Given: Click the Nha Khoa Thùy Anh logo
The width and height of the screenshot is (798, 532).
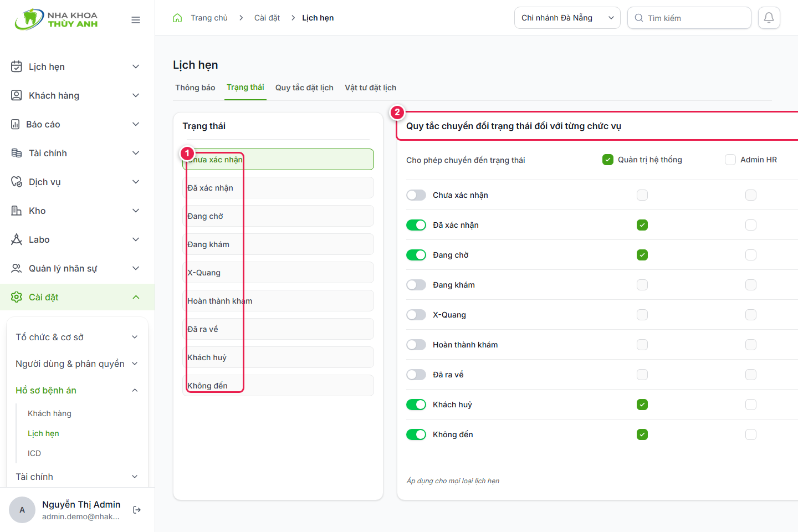Looking at the screenshot, I should [x=56, y=19].
